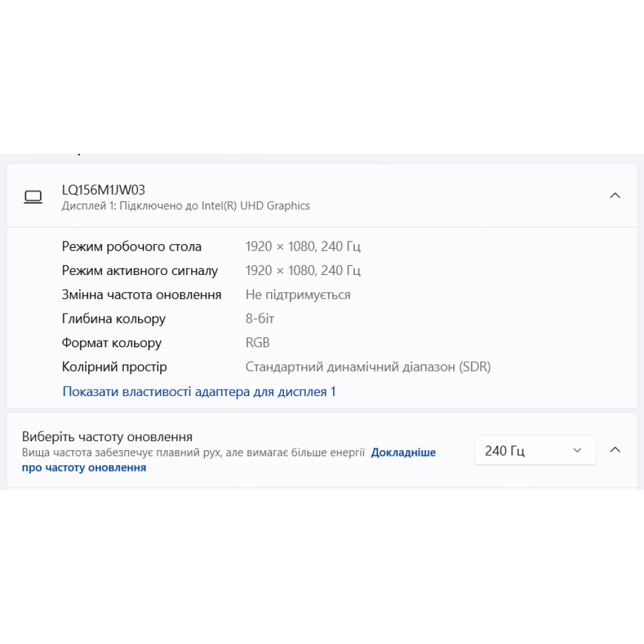This screenshot has width=644, height=644.
Task: Click the Вища частота забезпечує плавний рух description
Action: [x=193, y=453]
